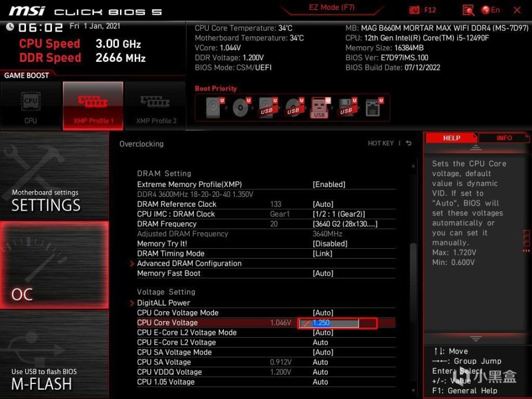Toggle XMP Profile 1
Image resolution: width=532 pixels, height=399 pixels.
93,106
